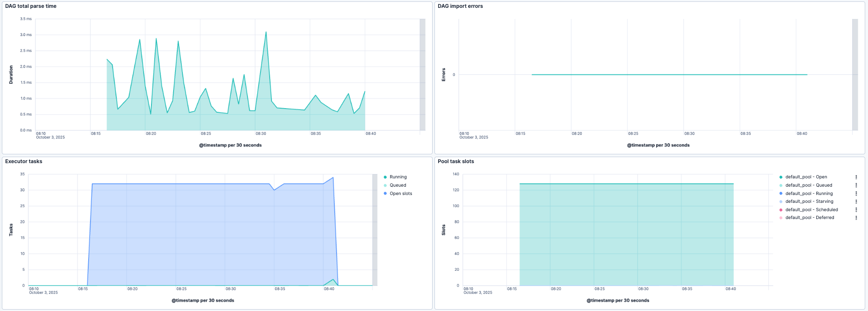Click the options dots beside default_pool - Deferred
Viewport: 868px width, 311px height.
[x=856, y=218]
